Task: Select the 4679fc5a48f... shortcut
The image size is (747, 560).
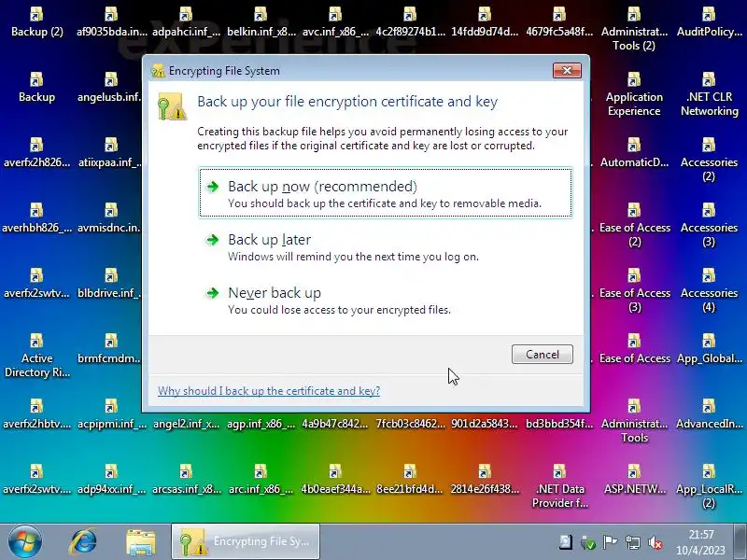Action: pyautogui.click(x=559, y=21)
